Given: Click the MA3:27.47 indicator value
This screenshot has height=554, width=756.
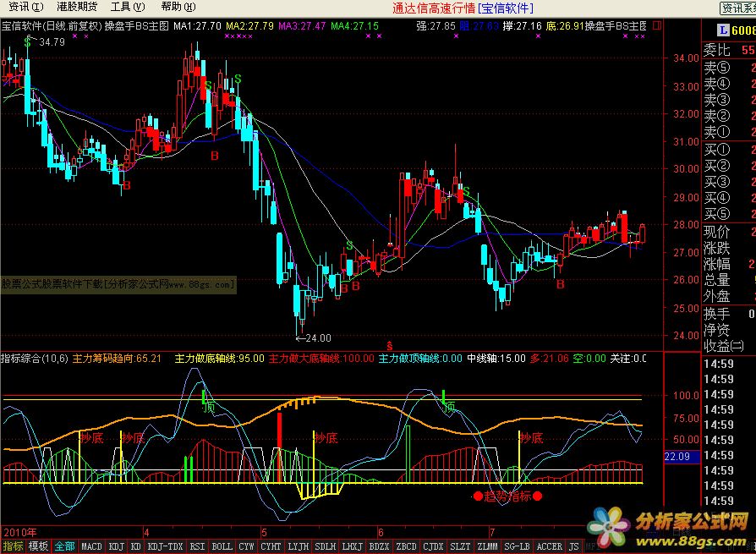Looking at the screenshot, I should tap(302, 26).
